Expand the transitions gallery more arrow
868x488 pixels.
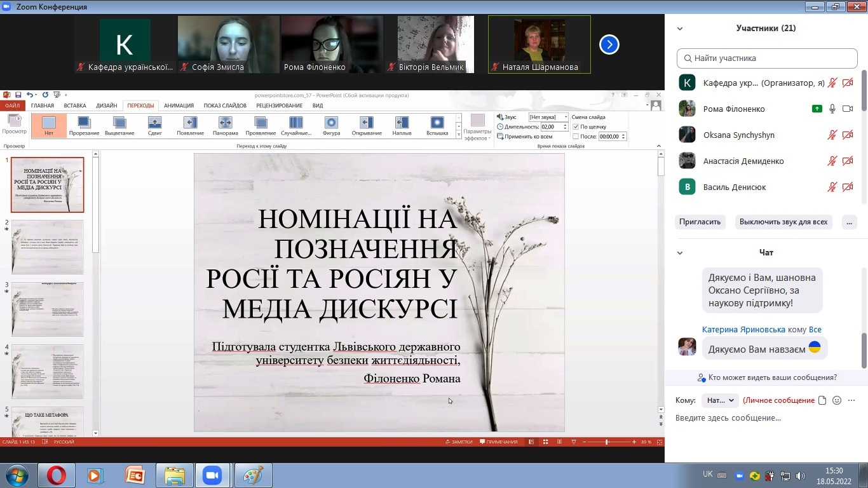(459, 134)
